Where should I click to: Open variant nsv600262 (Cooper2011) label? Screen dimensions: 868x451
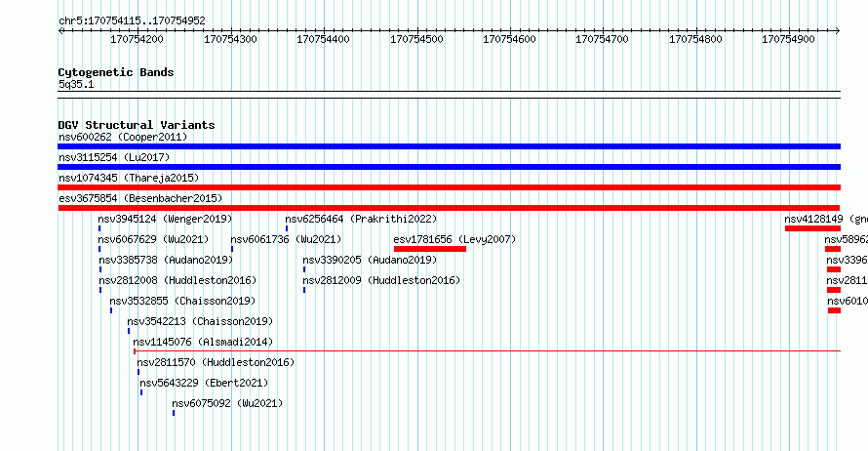[123, 137]
